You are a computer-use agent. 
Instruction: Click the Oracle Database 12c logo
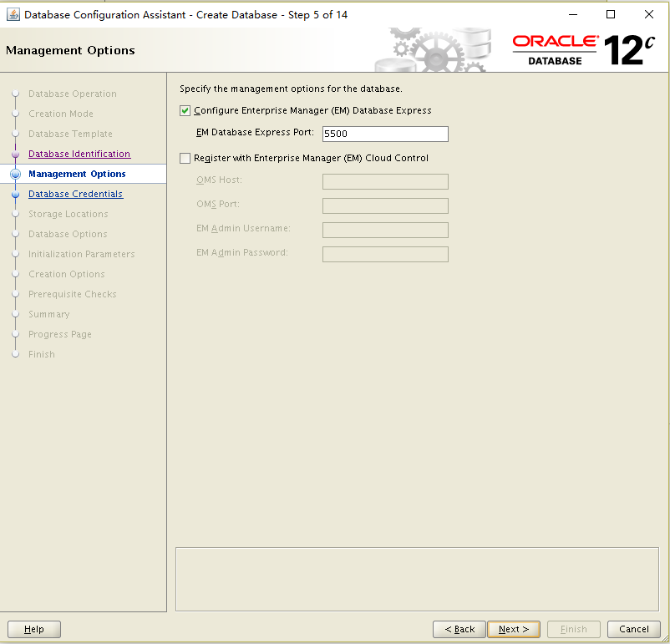click(583, 50)
